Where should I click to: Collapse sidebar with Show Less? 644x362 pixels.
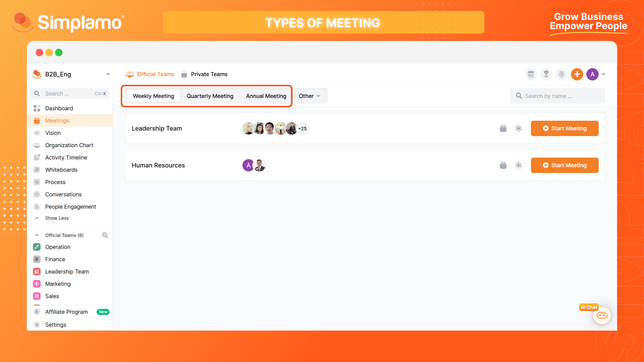57,218
